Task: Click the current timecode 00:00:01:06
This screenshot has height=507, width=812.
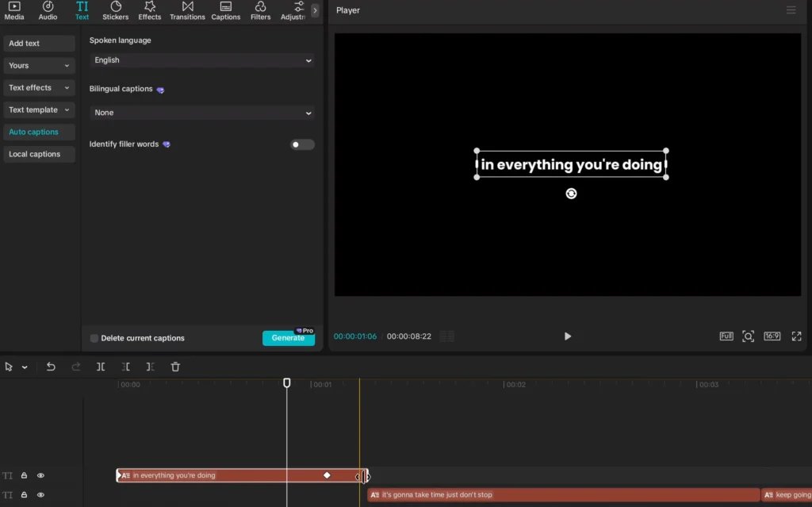Action: 354,336
